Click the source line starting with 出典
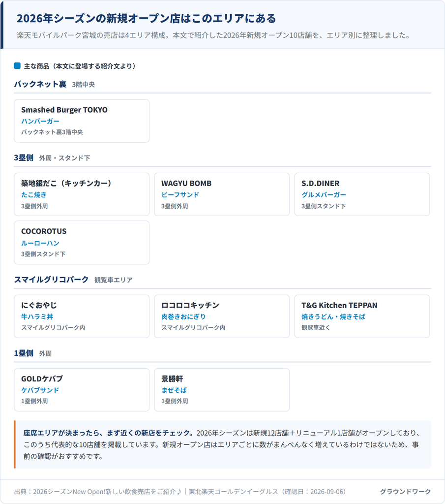This screenshot has width=445, height=504. 180,492
